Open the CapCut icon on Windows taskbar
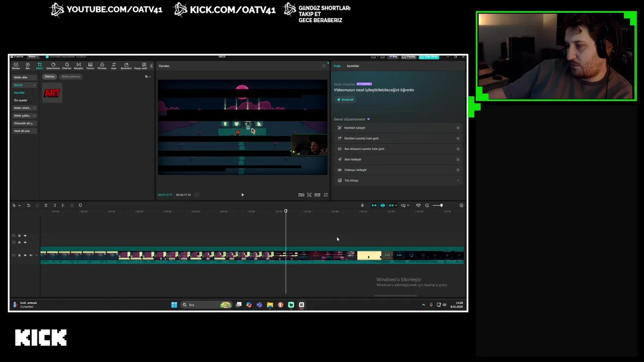Image resolution: width=644 pixels, height=362 pixels. coord(301,305)
